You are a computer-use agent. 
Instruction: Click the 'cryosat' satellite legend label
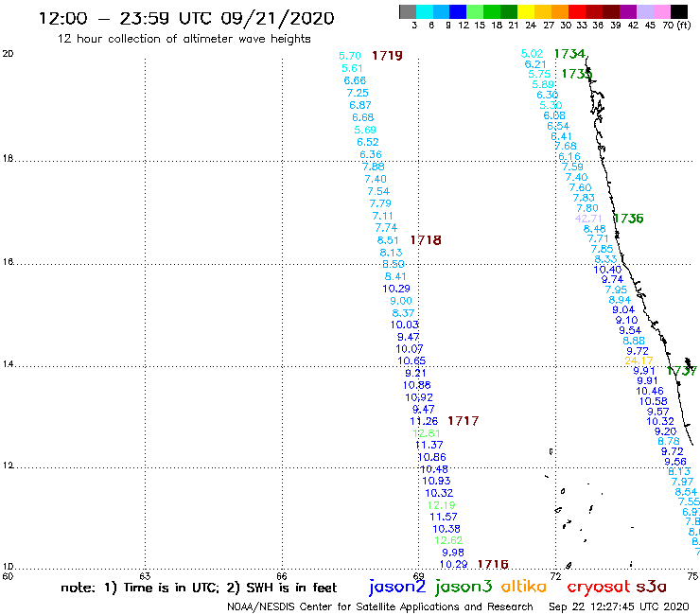coord(598,587)
